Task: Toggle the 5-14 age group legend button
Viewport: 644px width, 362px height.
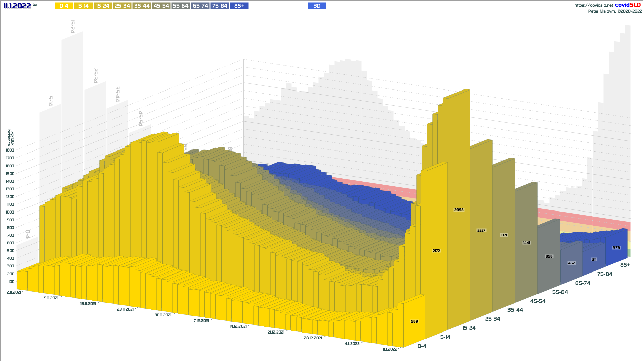Action: point(83,6)
